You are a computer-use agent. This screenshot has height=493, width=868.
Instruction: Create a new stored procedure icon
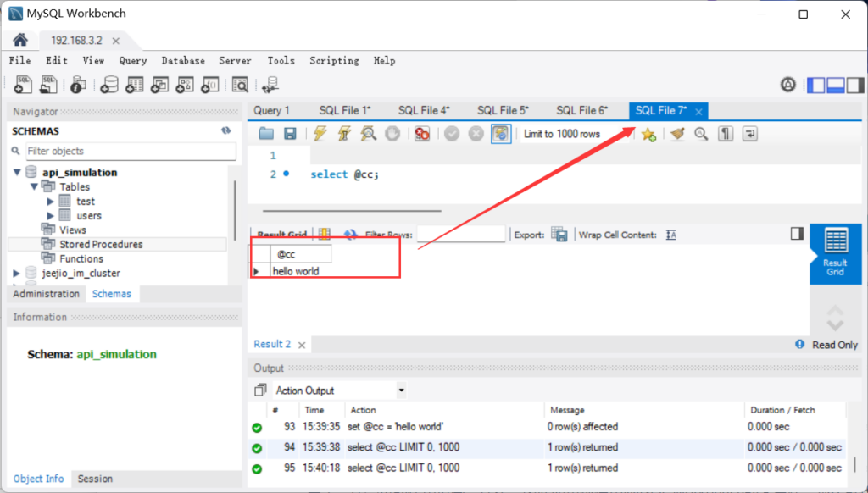pyautogui.click(x=185, y=85)
